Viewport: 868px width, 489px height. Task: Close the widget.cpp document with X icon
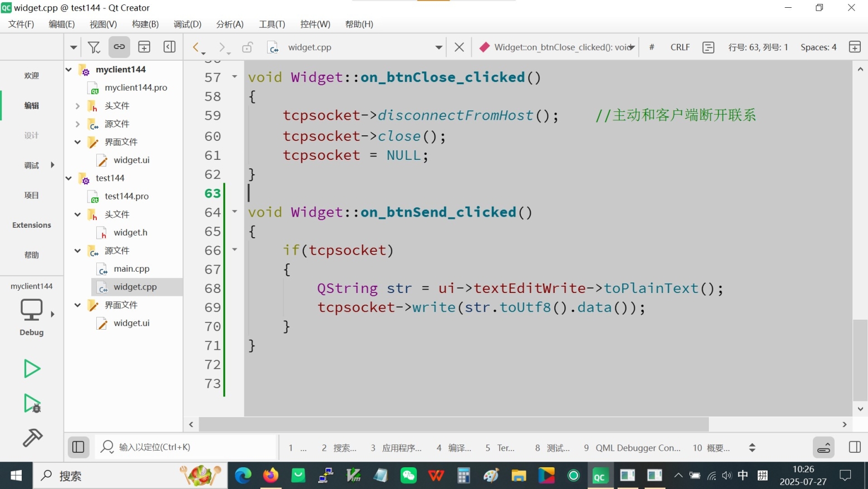(459, 47)
